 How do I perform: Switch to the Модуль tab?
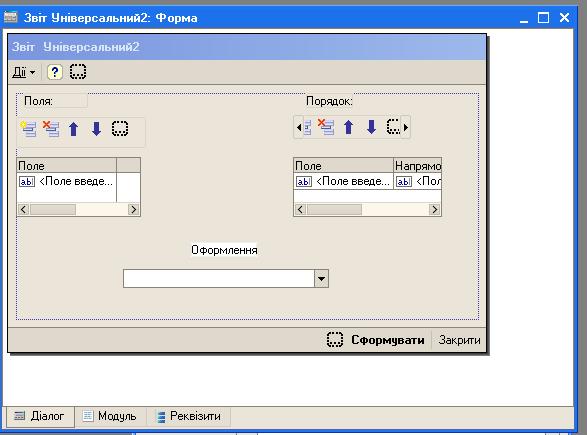(110, 416)
